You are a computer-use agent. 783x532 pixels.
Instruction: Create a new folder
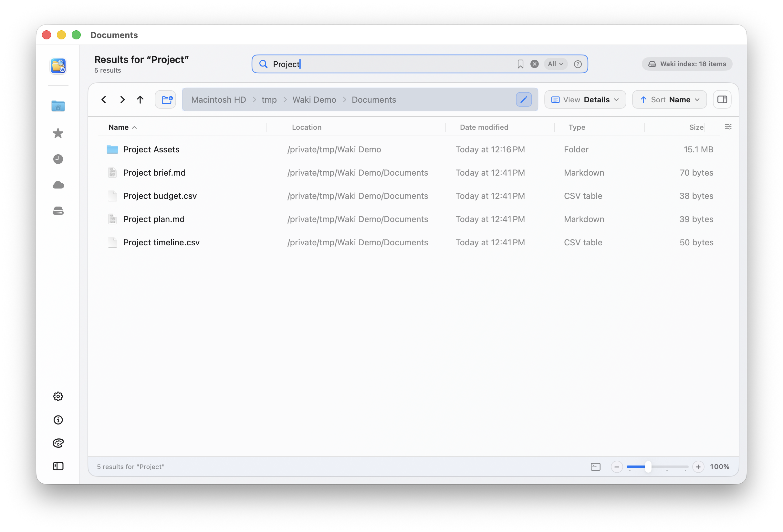click(x=165, y=100)
